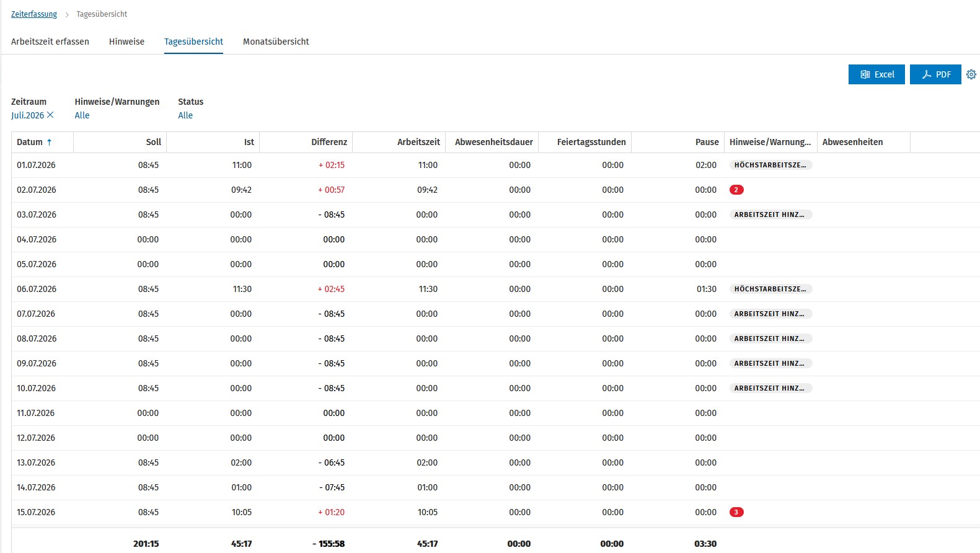Export the table to Excel
This screenshot has width=980, height=553.
click(x=876, y=74)
